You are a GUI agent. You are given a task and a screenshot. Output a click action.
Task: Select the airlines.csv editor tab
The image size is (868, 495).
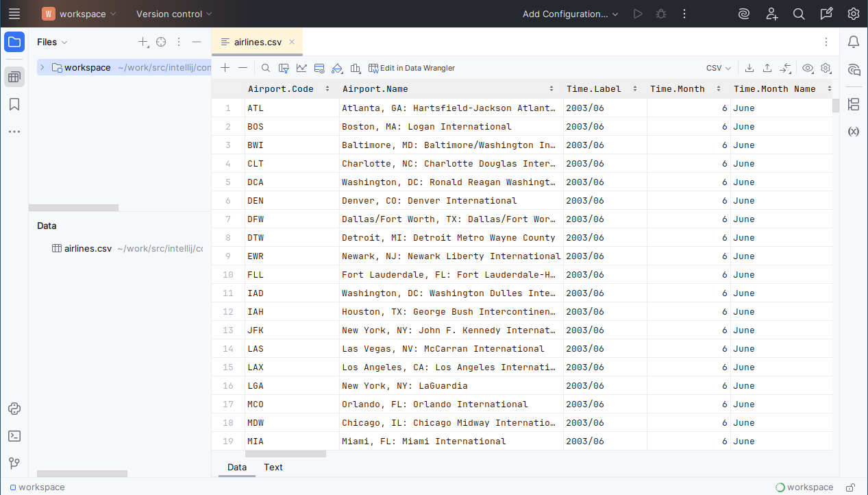pyautogui.click(x=257, y=42)
